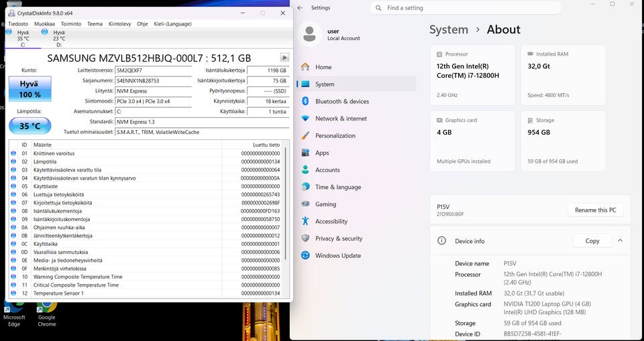Collapse the Device info section chevron
Image resolution: width=644 pixels, height=341 pixels.
(620, 241)
